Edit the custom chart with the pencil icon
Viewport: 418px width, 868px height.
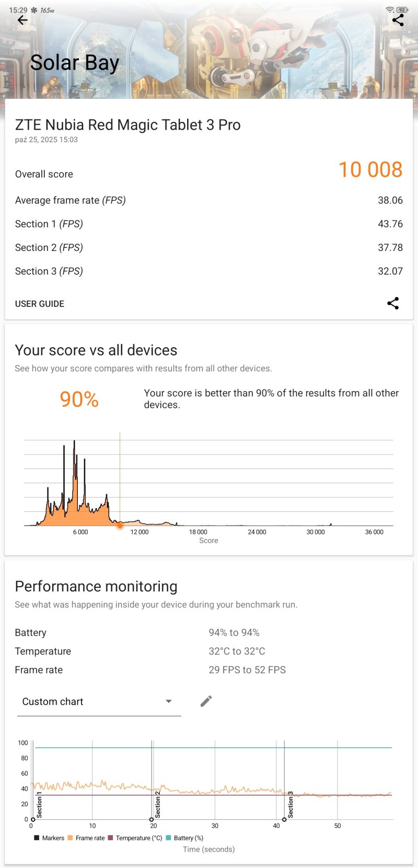(x=206, y=701)
